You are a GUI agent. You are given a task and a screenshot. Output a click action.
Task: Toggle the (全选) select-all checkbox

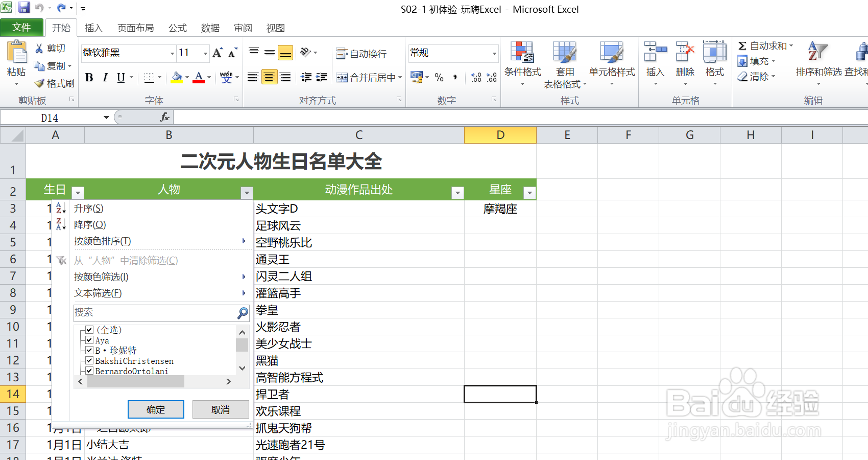tap(89, 330)
